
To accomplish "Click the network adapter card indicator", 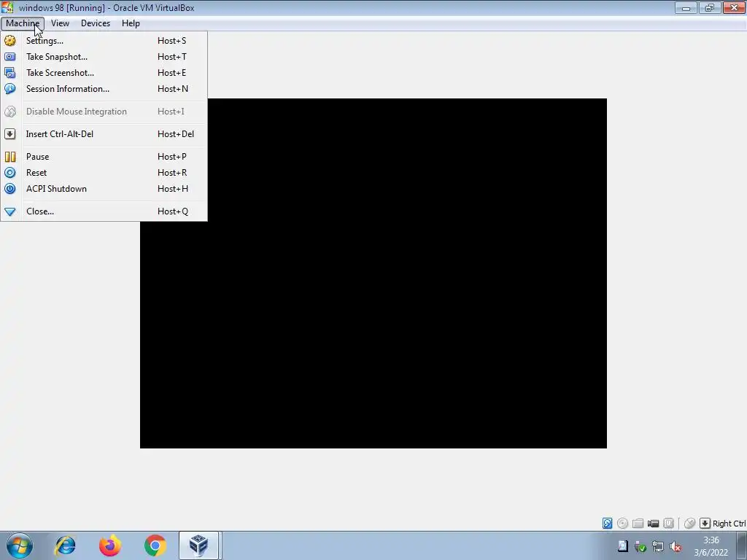I will point(653,524).
